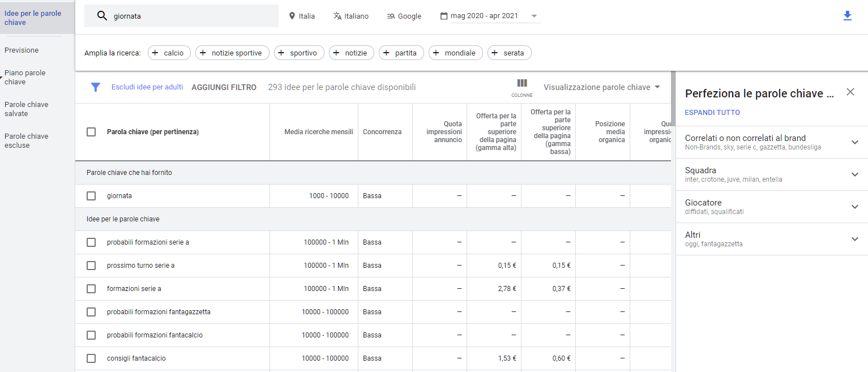Sort by 'Posizione media organica' column header
This screenshot has height=372, width=868.
pos(610,132)
